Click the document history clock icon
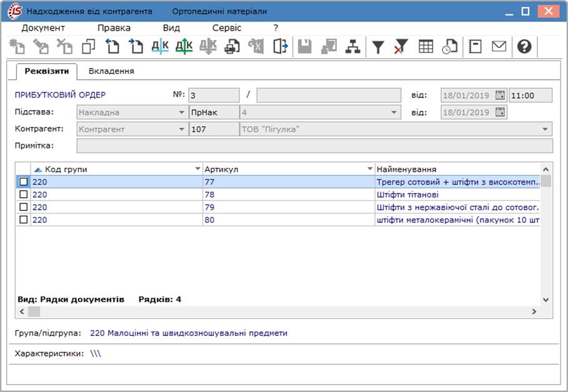568x392 pixels. point(449,46)
